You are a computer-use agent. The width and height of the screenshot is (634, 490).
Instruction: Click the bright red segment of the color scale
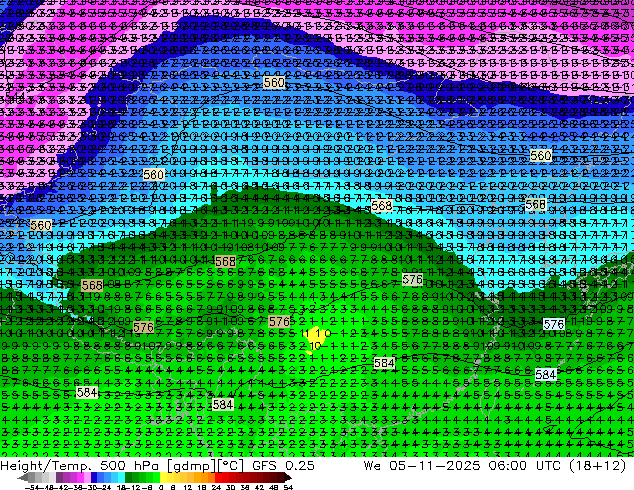(218, 477)
